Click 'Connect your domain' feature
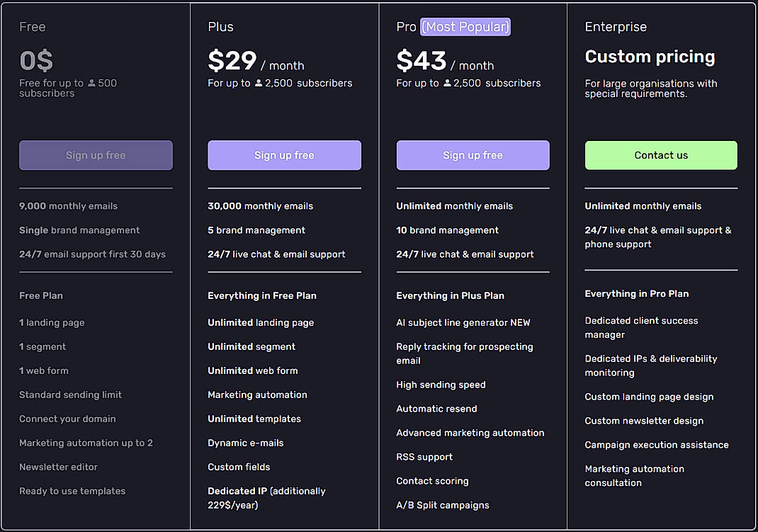The width and height of the screenshot is (758, 532). point(67,419)
